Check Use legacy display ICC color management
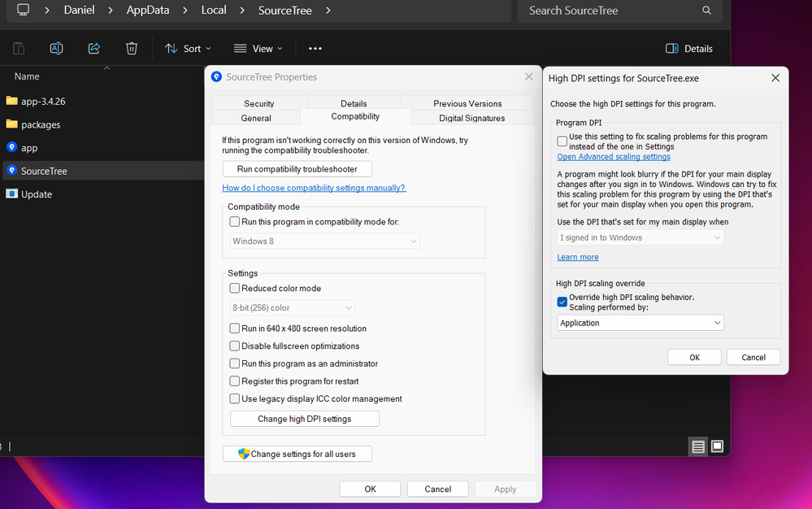This screenshot has width=812, height=509. [235, 398]
